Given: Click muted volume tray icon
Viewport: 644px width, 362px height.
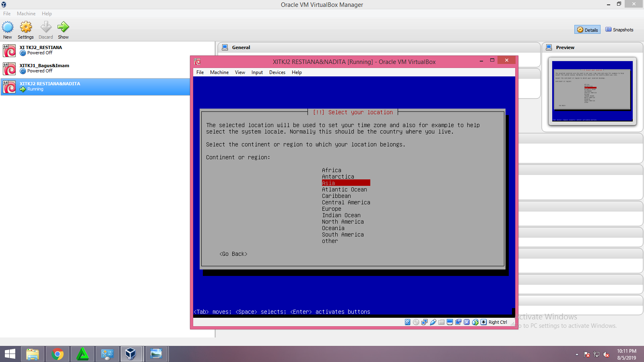Looking at the screenshot, I should (x=606, y=354).
